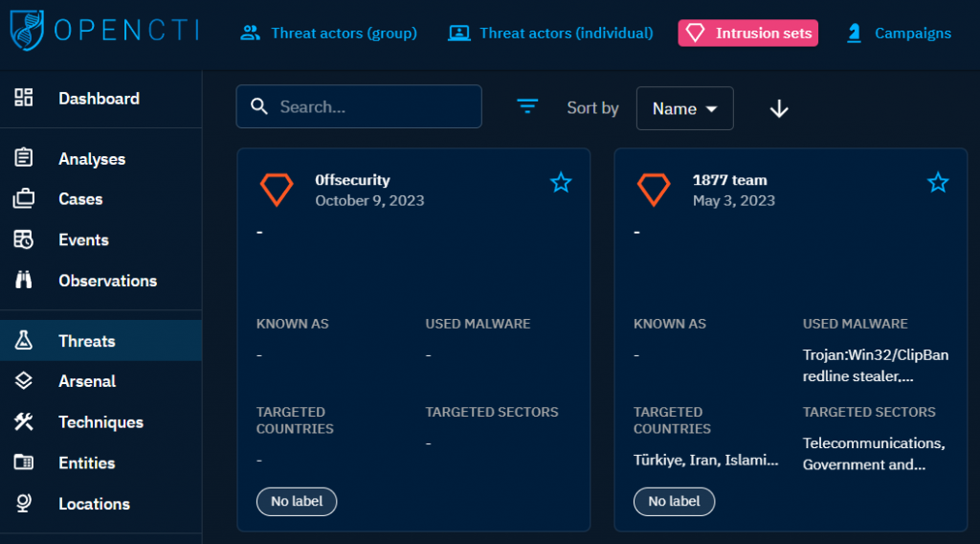This screenshot has height=544, width=980.
Task: Open the Sort by Name dropdown
Action: (685, 108)
